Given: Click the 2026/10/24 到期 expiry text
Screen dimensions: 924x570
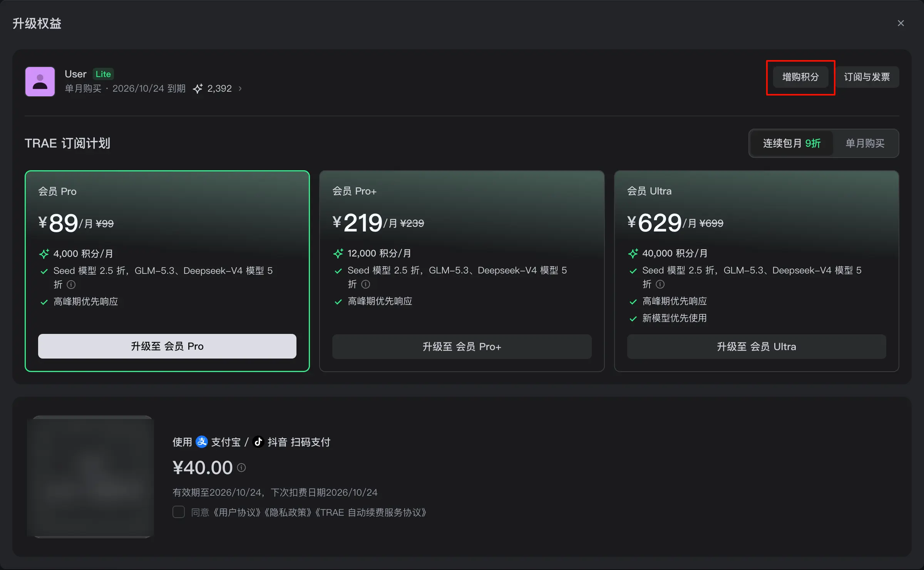Looking at the screenshot, I should coord(149,89).
